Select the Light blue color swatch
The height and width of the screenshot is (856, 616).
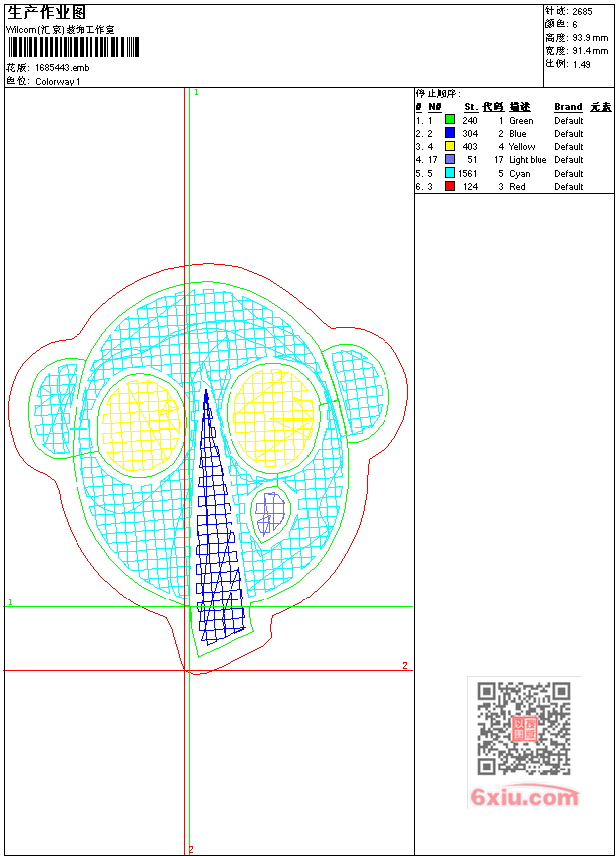[450, 159]
